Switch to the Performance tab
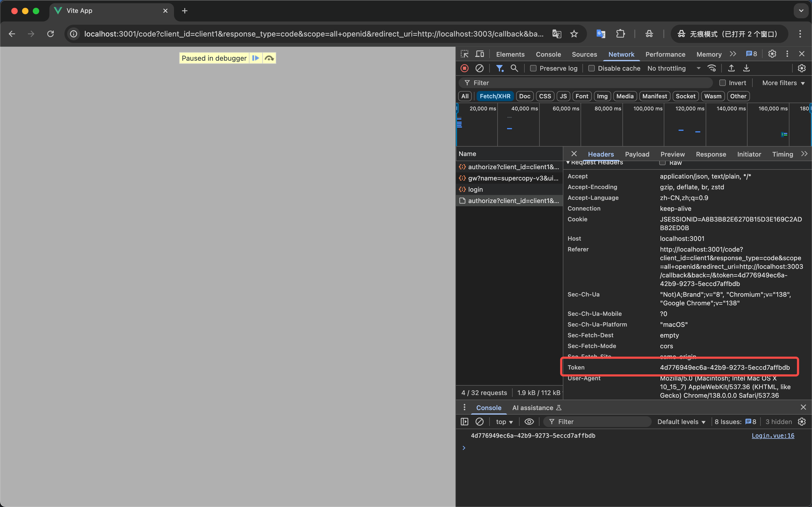Viewport: 812px width, 507px height. [665, 54]
